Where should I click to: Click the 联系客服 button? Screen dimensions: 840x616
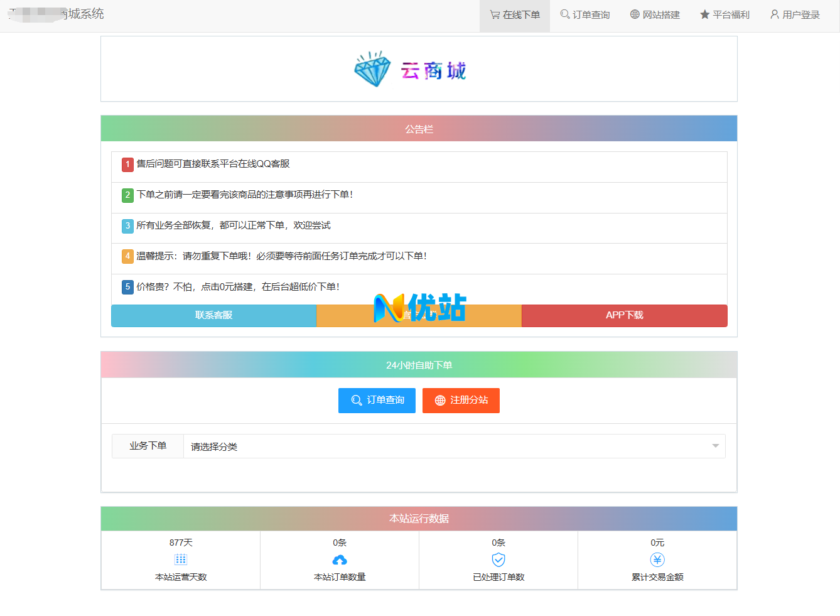213,316
